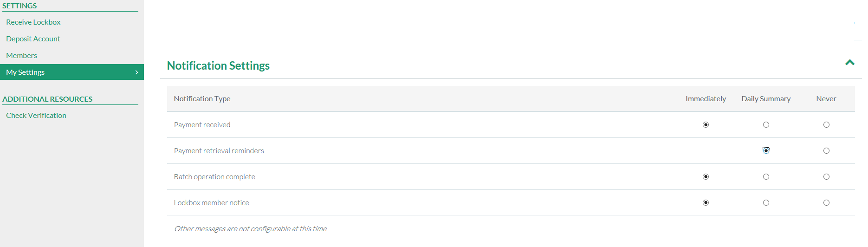Select My Settings in sidebar

(x=26, y=72)
